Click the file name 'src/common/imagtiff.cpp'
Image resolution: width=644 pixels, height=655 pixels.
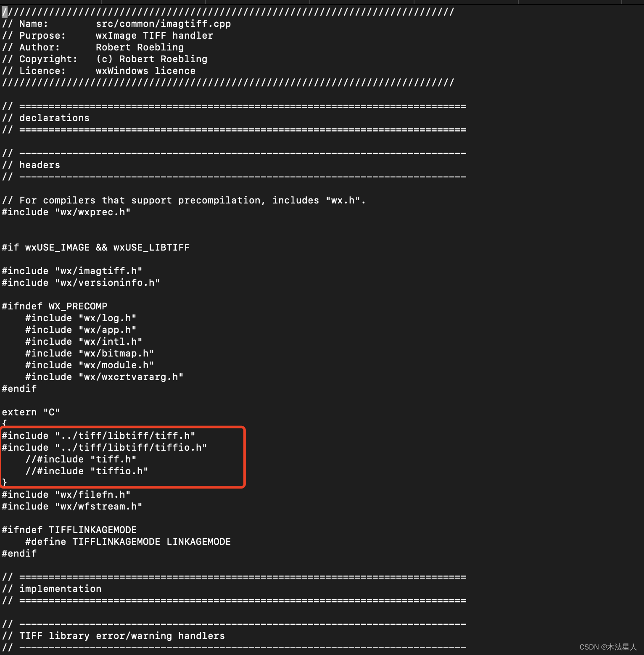click(163, 24)
